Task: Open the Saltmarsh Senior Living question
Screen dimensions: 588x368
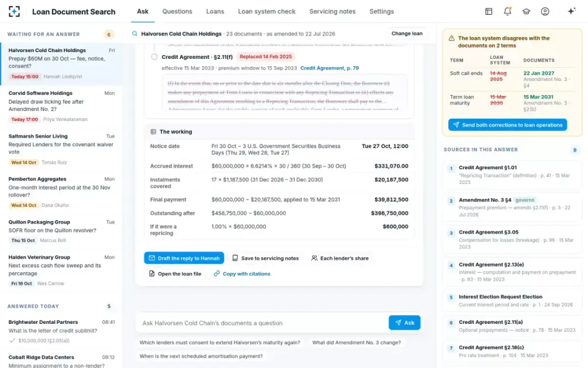Action: click(x=61, y=149)
